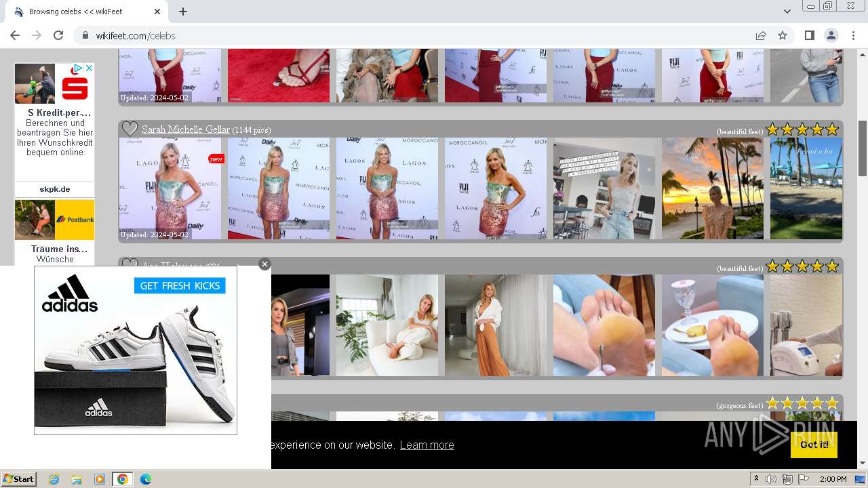Show hidden system tray icons
This screenshot has height=488, width=868.
pyautogui.click(x=756, y=479)
